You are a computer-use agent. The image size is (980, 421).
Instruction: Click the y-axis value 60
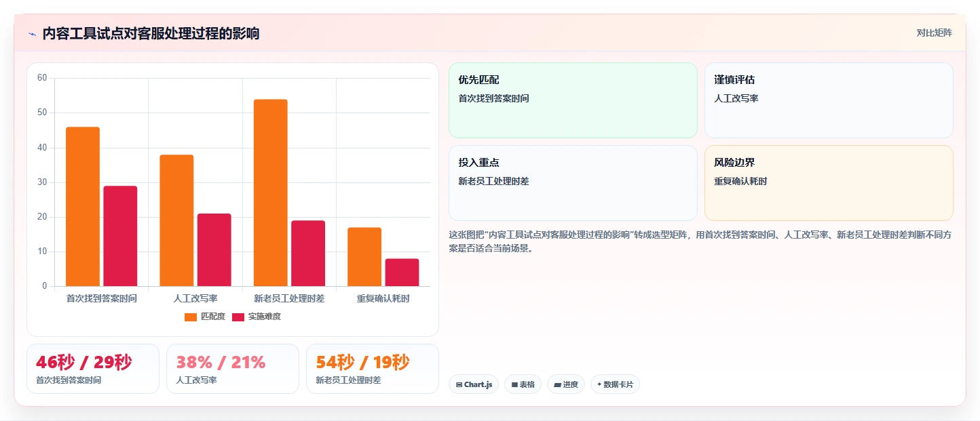click(x=42, y=78)
